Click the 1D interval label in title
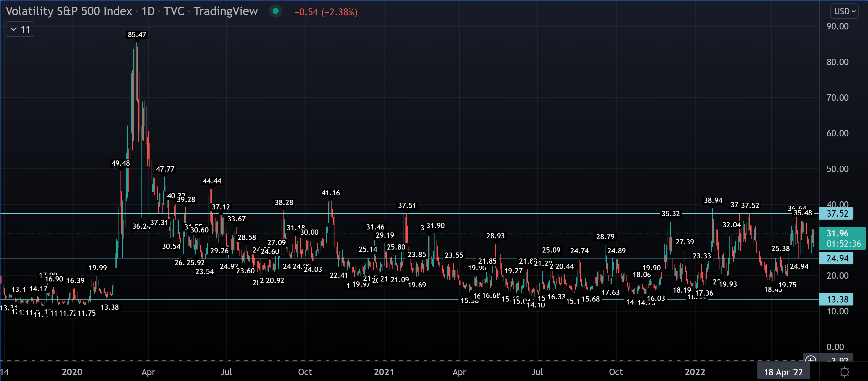This screenshot has height=381, width=868. pyautogui.click(x=147, y=11)
